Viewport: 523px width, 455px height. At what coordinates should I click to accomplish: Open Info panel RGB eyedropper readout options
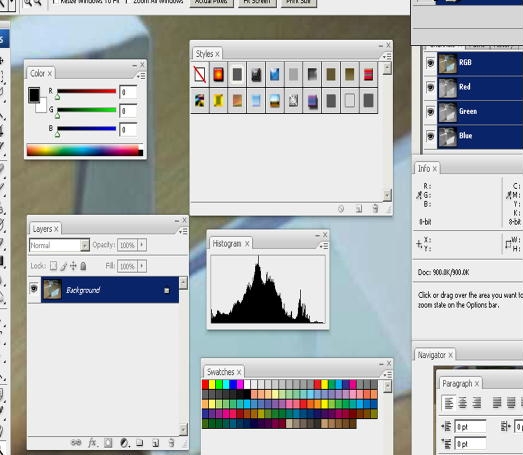(419, 195)
